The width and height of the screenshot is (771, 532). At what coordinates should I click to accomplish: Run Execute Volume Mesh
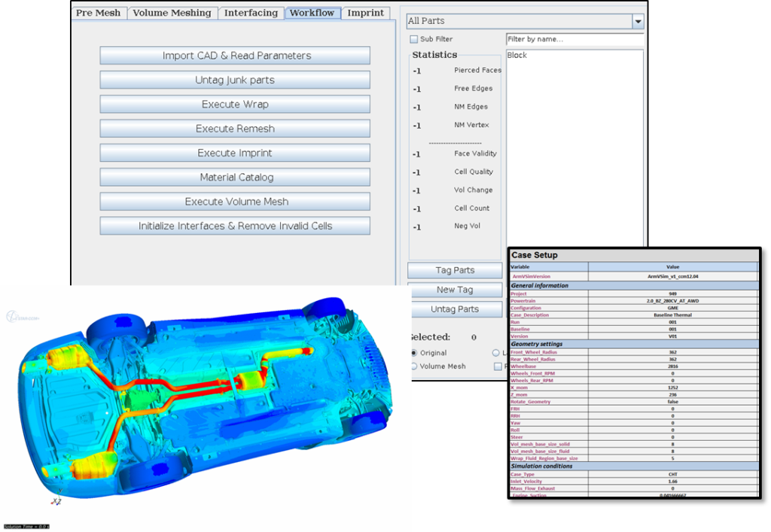tap(234, 202)
